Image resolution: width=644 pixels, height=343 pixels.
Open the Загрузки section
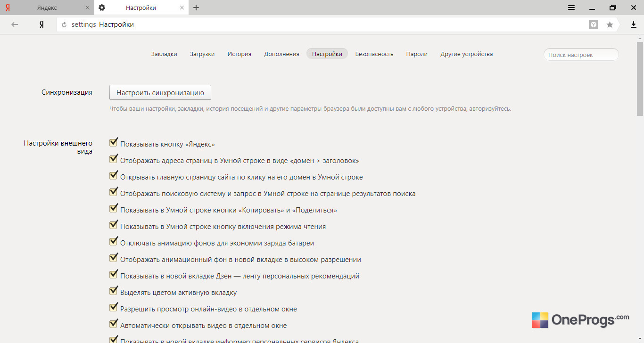(x=202, y=54)
